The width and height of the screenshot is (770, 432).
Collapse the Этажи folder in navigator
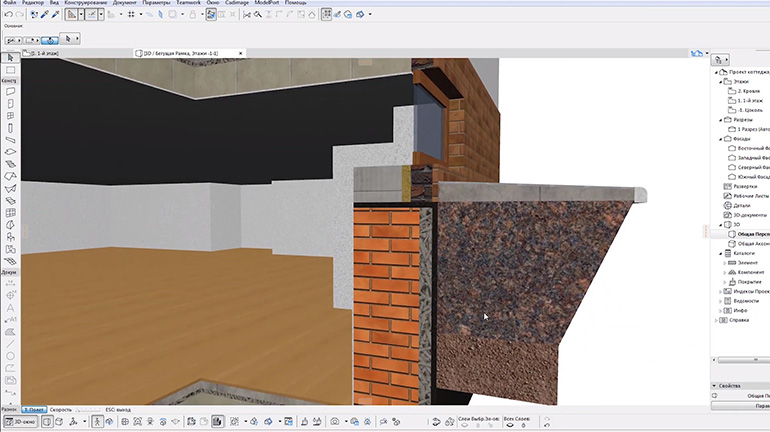pos(718,82)
